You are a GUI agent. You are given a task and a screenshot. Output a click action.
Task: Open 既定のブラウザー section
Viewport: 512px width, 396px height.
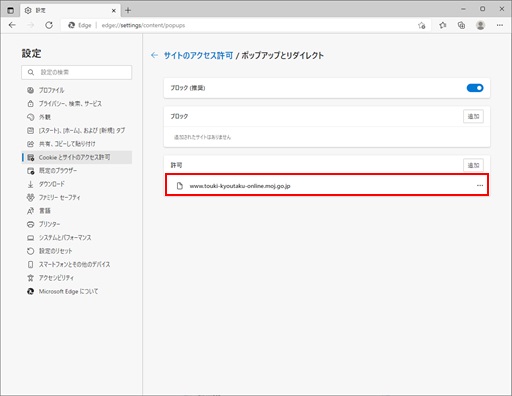click(x=77, y=171)
